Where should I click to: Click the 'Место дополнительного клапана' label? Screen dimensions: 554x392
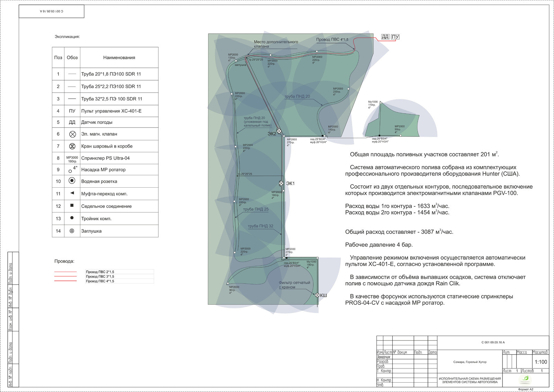[276, 44]
